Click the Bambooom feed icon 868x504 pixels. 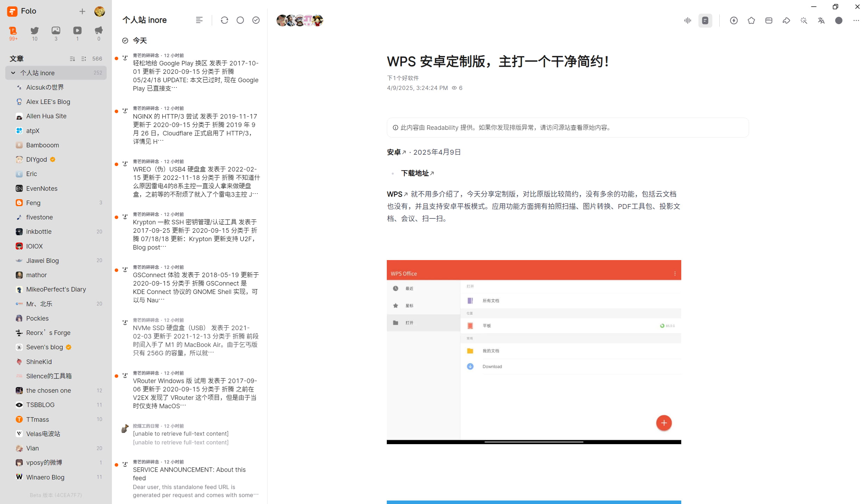click(19, 145)
